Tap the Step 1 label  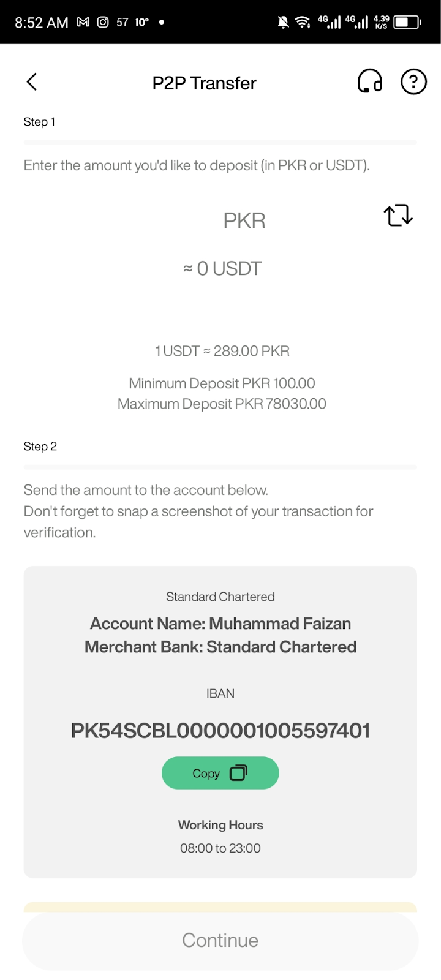pos(39,122)
